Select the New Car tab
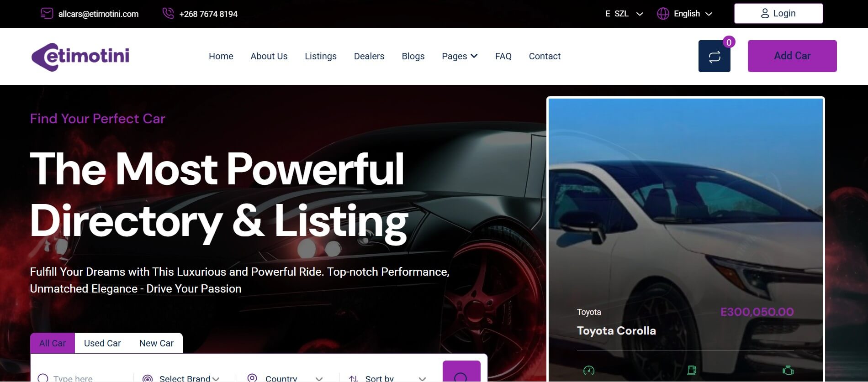This screenshot has height=382, width=868. (x=156, y=343)
